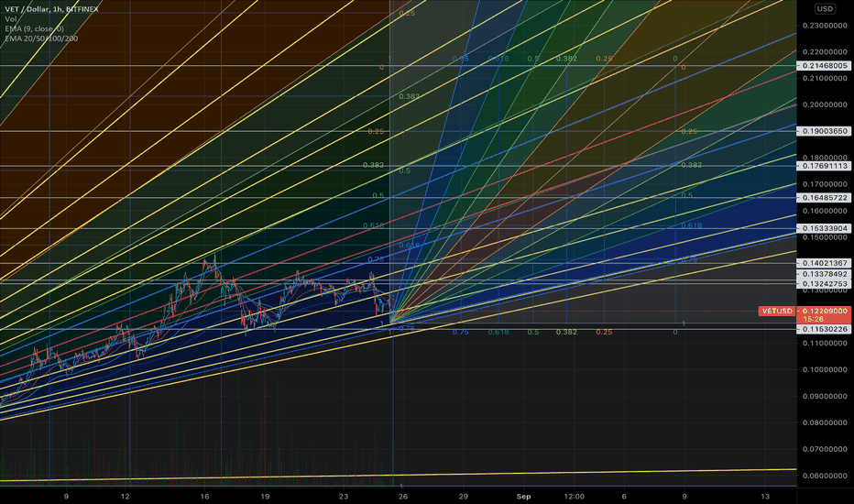This screenshot has height=504, width=854.
Task: Select the Vol indicator legend
Action: coord(10,19)
